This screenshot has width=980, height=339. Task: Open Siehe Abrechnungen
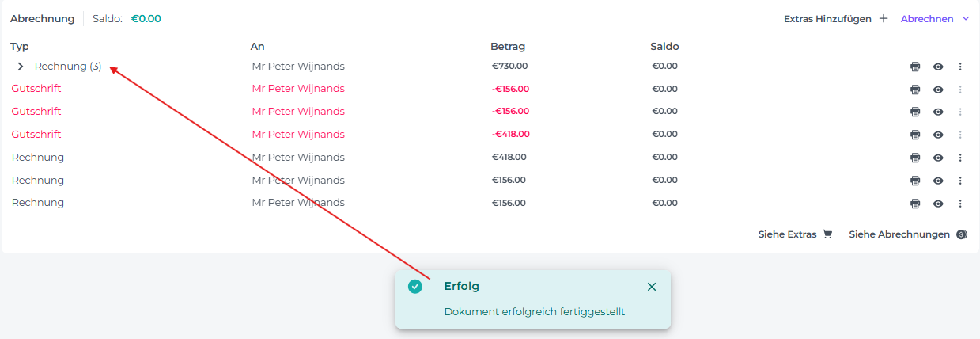[x=907, y=234]
